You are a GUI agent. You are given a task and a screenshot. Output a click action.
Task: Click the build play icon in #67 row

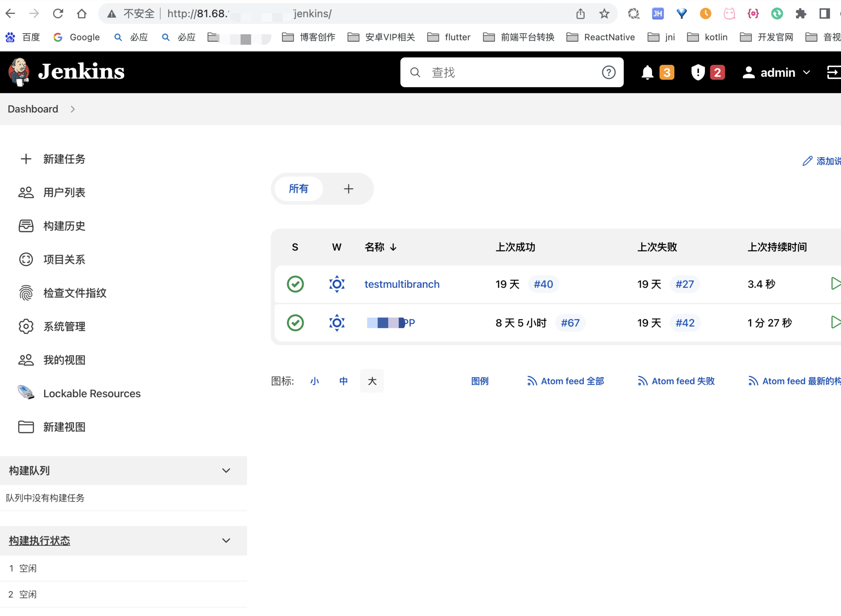836,322
